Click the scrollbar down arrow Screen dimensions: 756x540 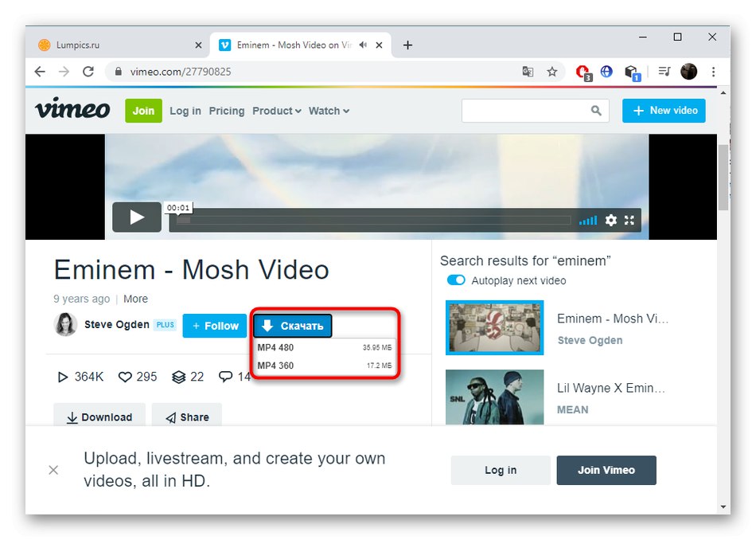(x=723, y=507)
